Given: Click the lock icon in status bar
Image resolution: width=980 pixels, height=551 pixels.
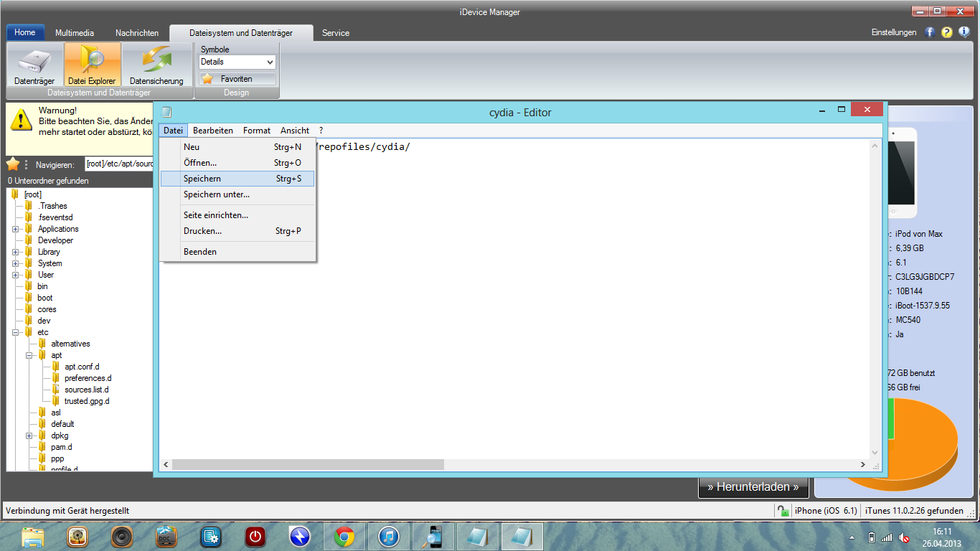Looking at the screenshot, I should [783, 510].
